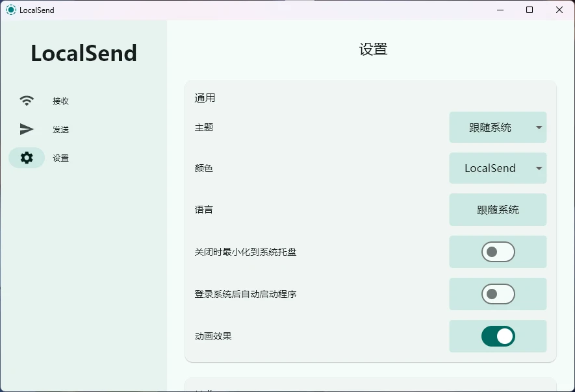Click the 设置 sidebar label
This screenshot has height=392, width=575.
[x=60, y=158]
